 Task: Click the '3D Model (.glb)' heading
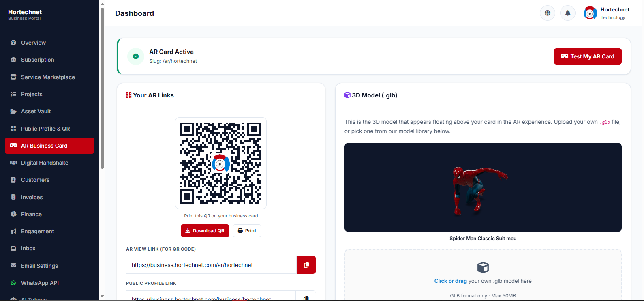pos(374,95)
